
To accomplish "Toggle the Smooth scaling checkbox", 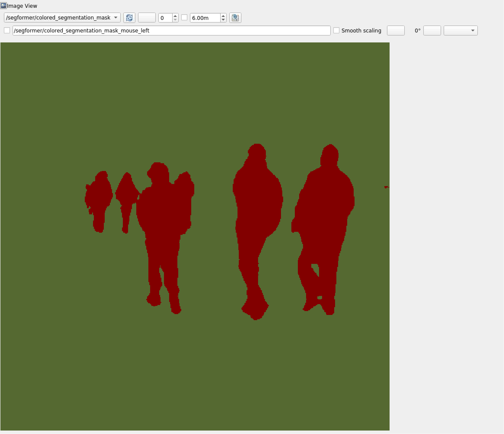I will [336, 31].
